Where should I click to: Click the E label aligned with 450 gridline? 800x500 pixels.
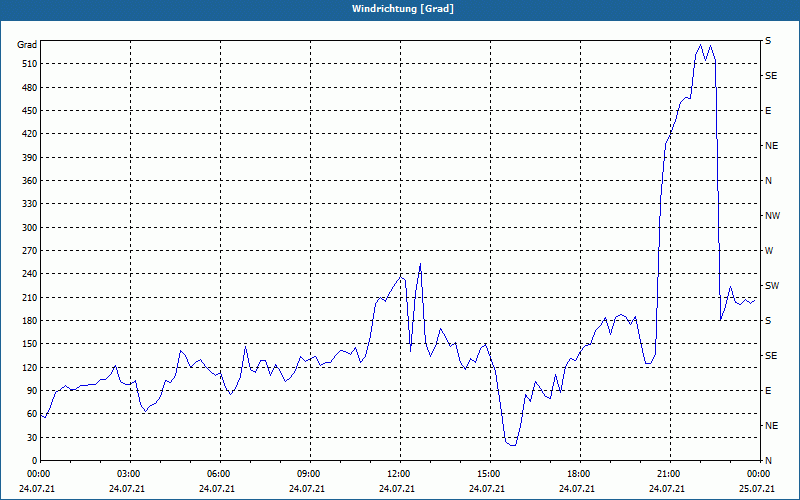(768, 111)
